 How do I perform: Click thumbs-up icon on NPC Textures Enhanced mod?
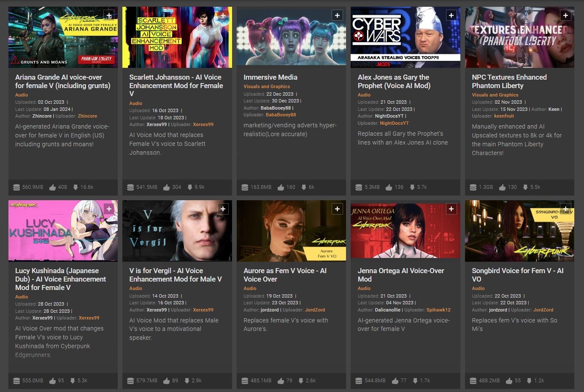(x=503, y=187)
